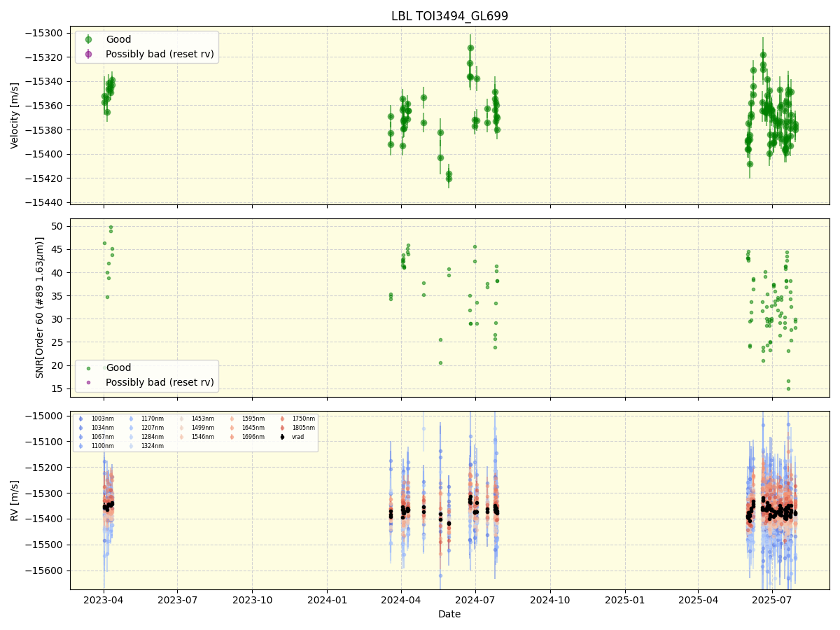The image size is (840, 630).
Task: Click the −15200 RV tick label
Action: tap(45, 468)
